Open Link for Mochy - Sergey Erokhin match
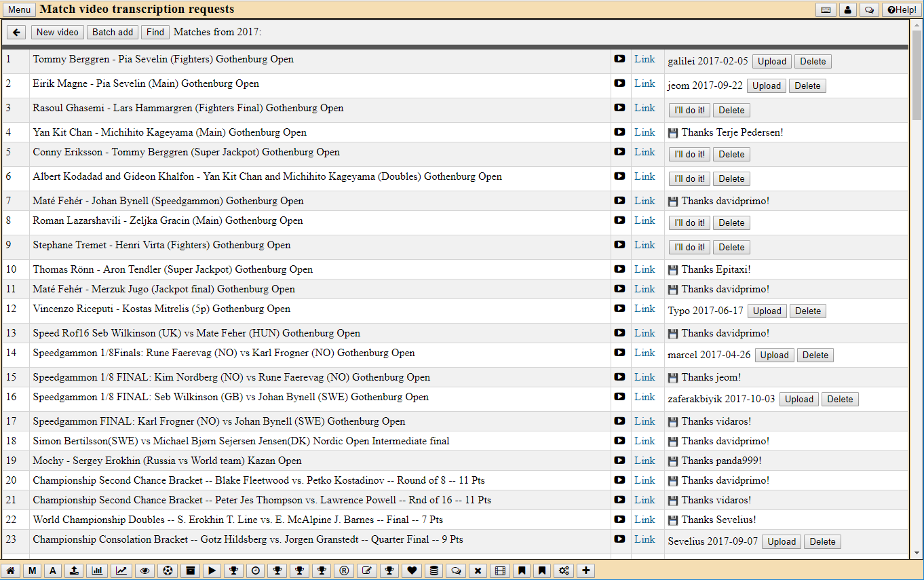Viewport: 924px width, 580px height. point(644,461)
